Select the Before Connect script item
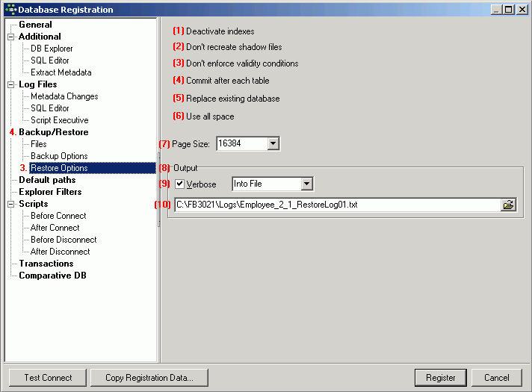The image size is (532, 392). pos(58,216)
